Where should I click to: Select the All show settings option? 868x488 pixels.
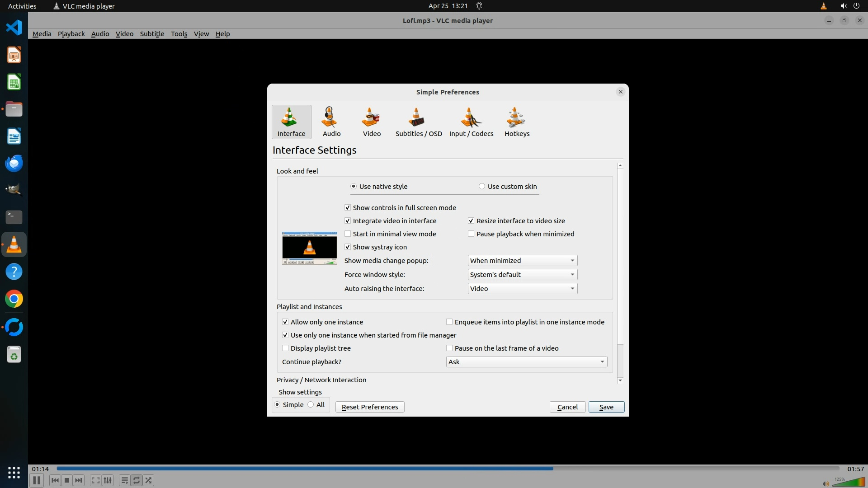point(311,405)
